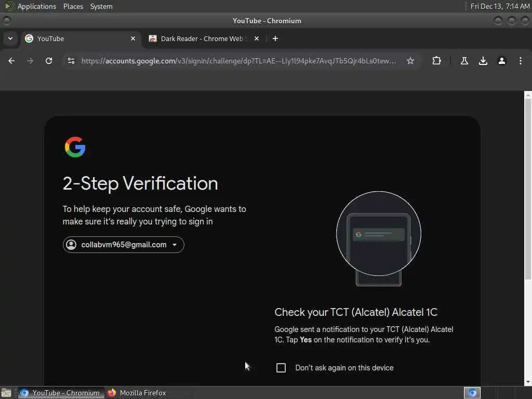Bookmark this page with the star icon
The width and height of the screenshot is (532, 399).
410,61
